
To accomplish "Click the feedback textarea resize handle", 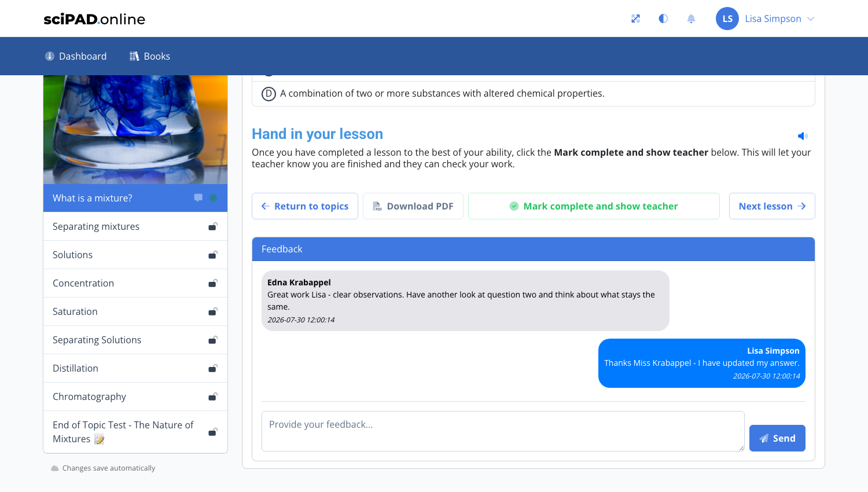I will coord(741,448).
